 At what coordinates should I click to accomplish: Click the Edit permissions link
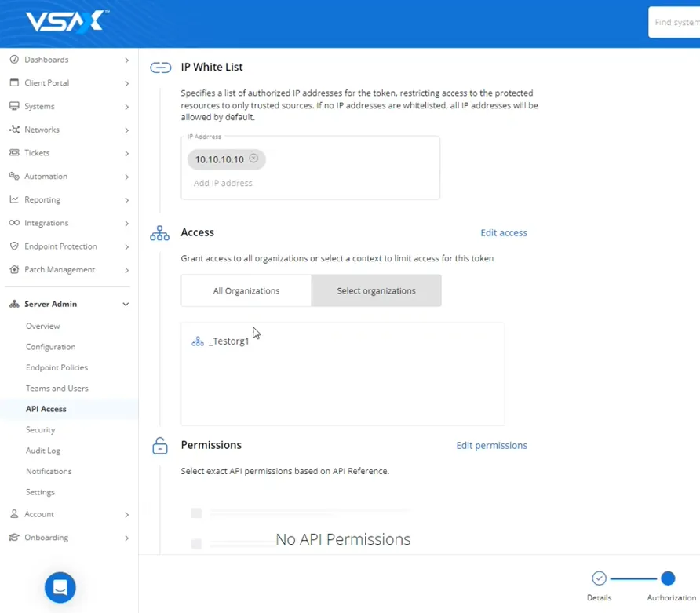[491, 446]
